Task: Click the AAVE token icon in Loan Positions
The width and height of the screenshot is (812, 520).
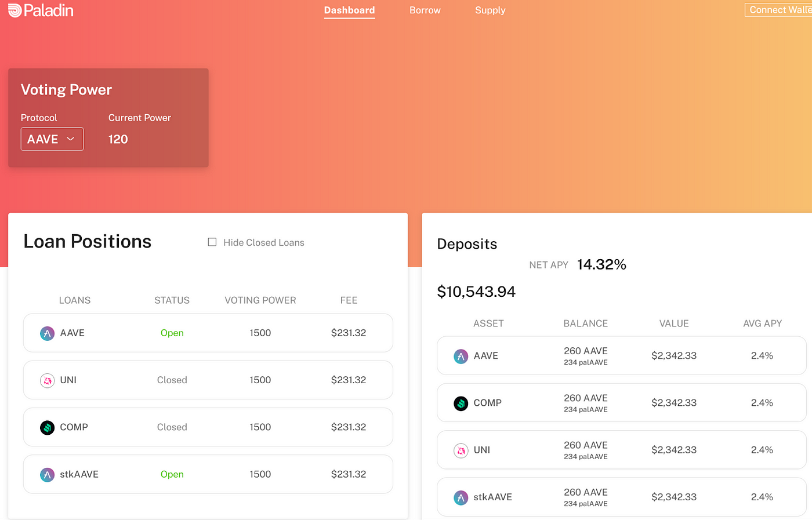Action: click(47, 333)
